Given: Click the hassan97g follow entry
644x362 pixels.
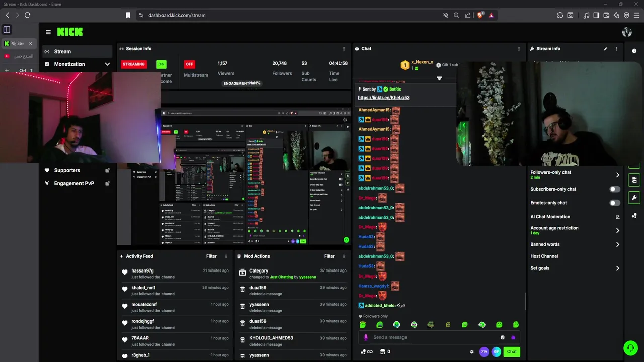Looking at the screenshot, I should (176, 274).
